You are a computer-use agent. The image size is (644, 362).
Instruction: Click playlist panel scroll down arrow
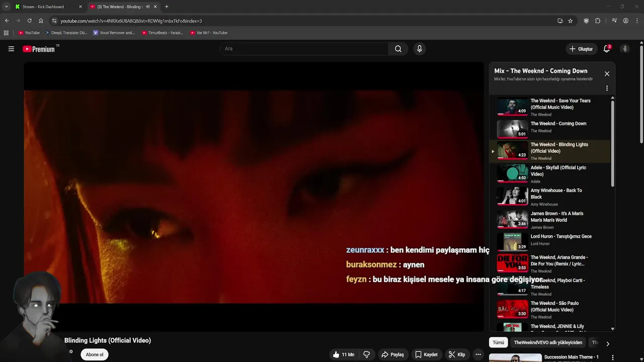point(612,329)
